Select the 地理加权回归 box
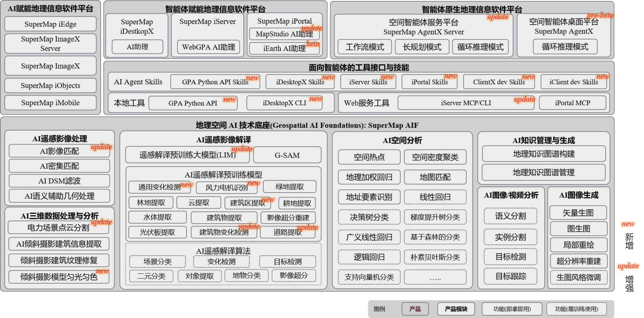This screenshot has height=318, width=644. pos(369,177)
